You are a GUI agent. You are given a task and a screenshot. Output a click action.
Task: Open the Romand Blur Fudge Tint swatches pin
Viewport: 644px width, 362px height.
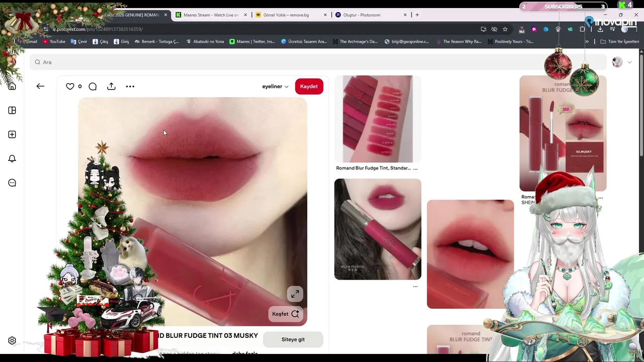[378, 119]
